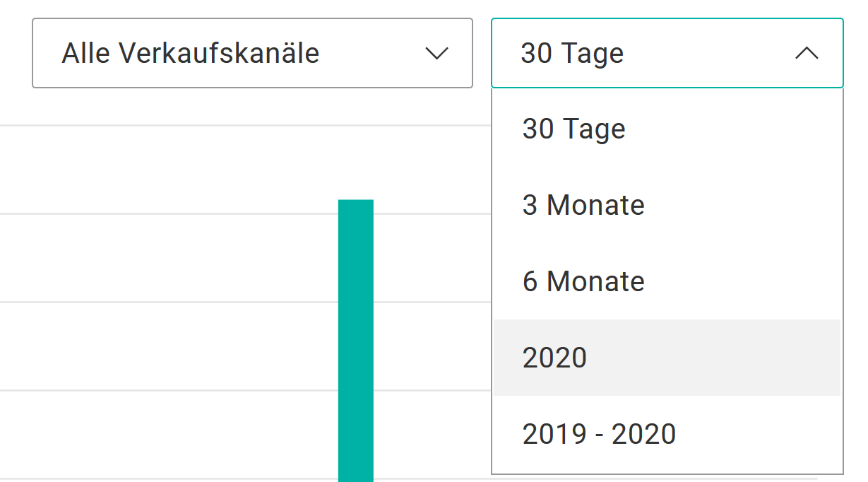Screen dimensions: 868x482
Task: Click the down chevron beside Alle Verkaufskanäle
Action: (437, 54)
